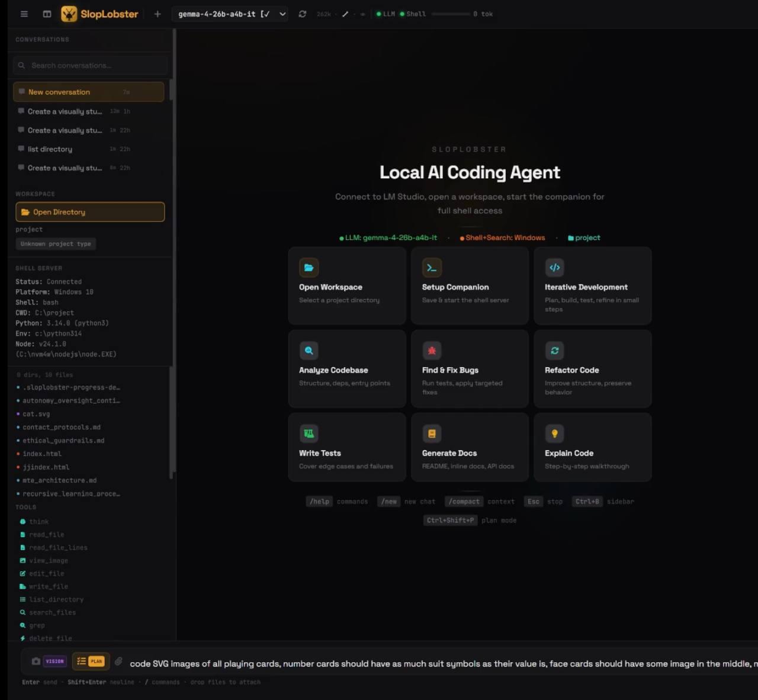Image resolution: width=758 pixels, height=700 pixels.
Task: Start a new chat with the plus icon
Action: [158, 14]
